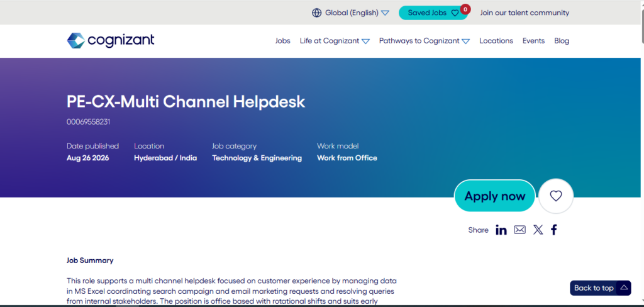This screenshot has height=307, width=644.
Task: Click the job ID 00069558231
Action: point(88,122)
